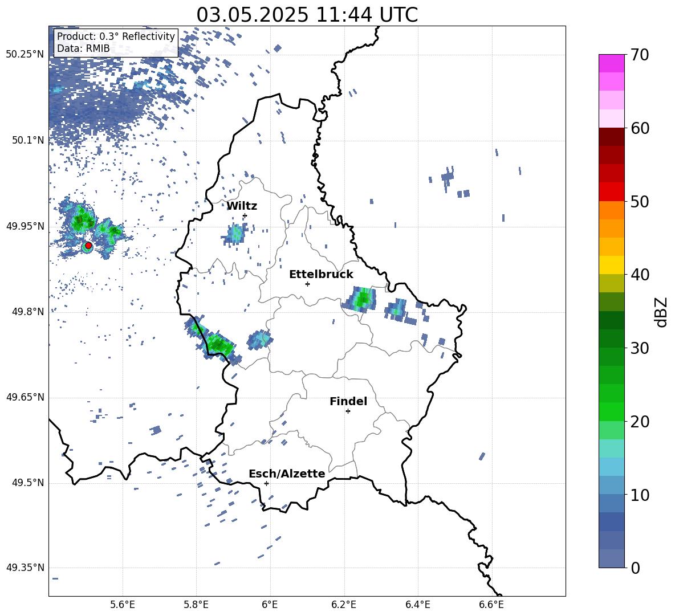Select the Wiltz city label
This screenshot has height=616, width=675.
[x=242, y=206]
